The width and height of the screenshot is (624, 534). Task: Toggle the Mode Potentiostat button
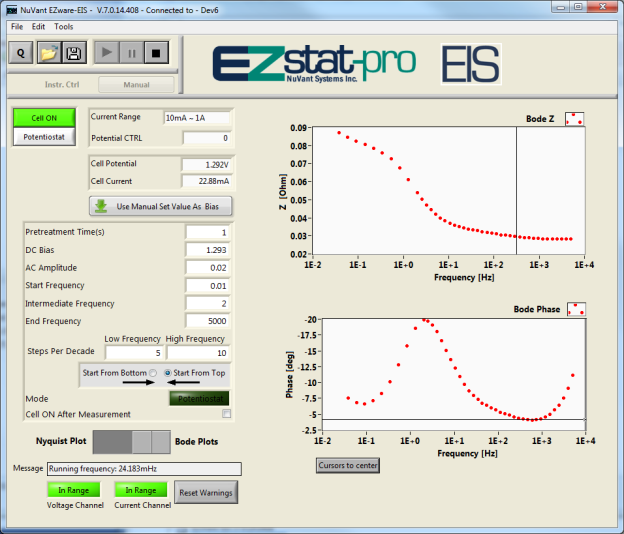pos(199,399)
